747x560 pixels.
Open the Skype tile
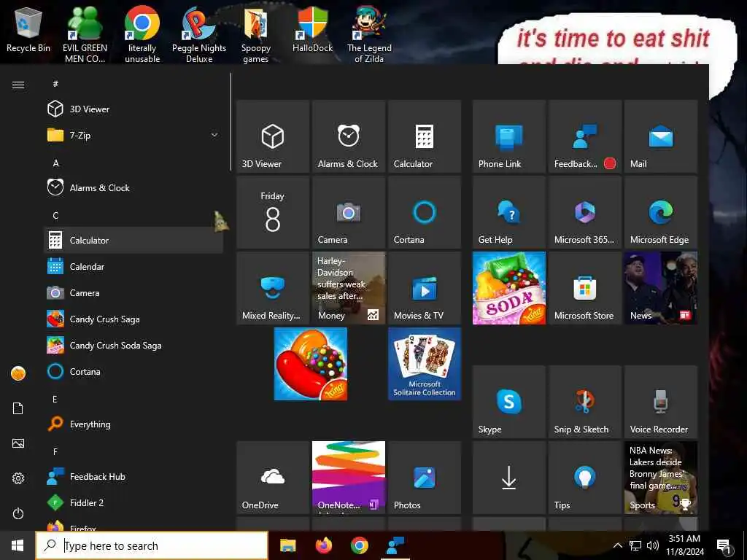coord(508,402)
